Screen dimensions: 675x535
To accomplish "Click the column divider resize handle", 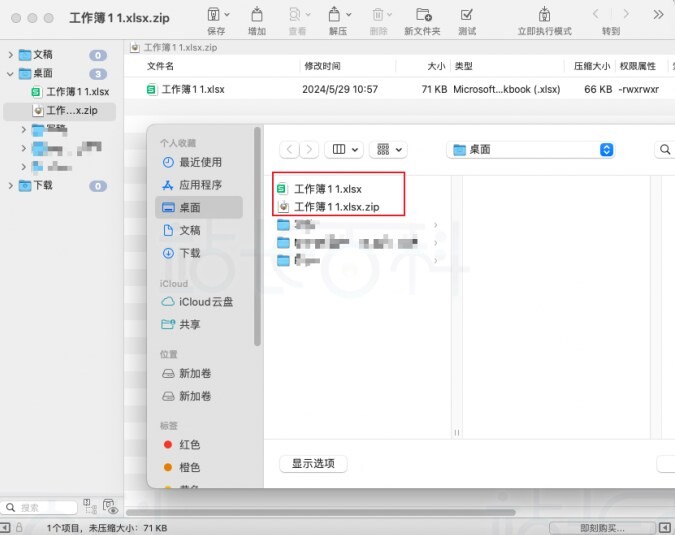I will (457, 433).
